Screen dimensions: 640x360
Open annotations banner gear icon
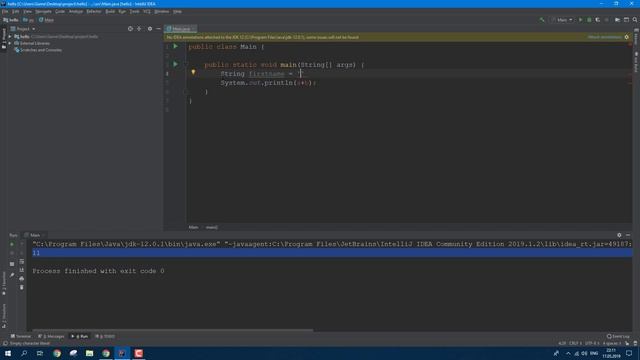627,37
